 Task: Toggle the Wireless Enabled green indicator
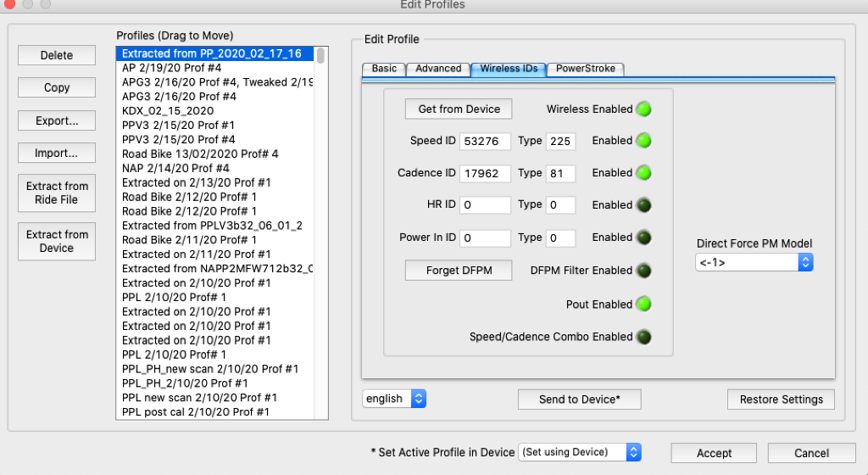(644, 109)
